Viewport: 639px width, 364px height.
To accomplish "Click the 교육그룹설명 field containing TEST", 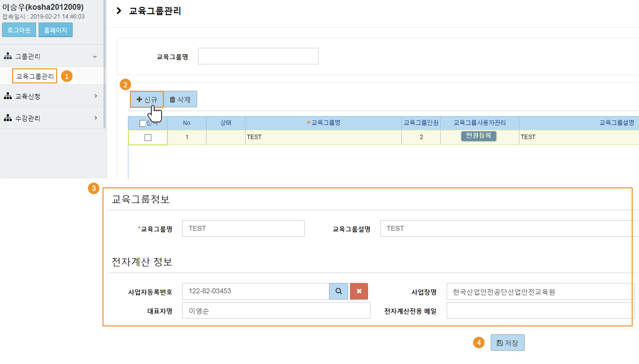I will [x=509, y=228].
